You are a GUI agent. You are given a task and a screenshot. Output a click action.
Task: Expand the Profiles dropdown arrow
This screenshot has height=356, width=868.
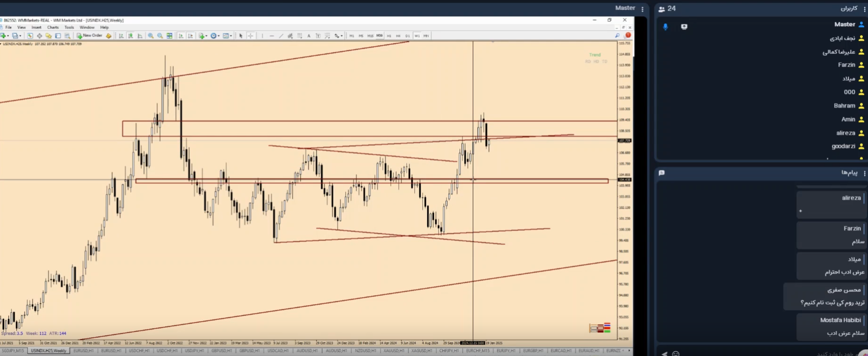(x=20, y=36)
